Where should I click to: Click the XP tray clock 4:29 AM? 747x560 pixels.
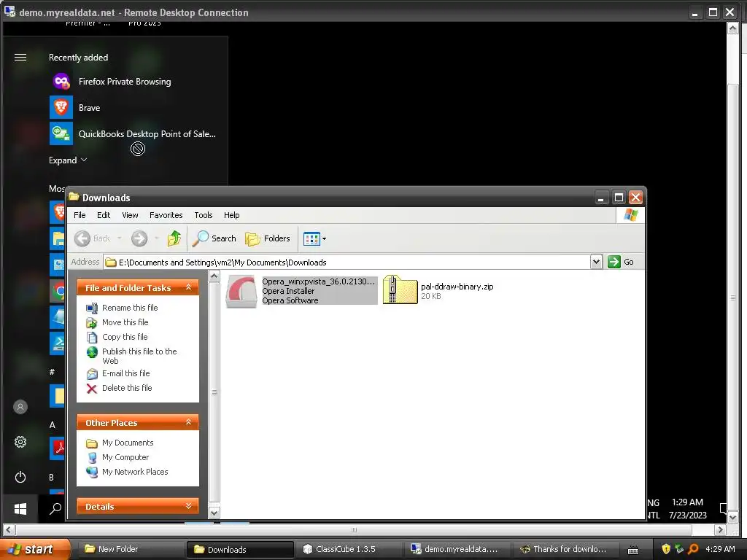(x=720, y=549)
